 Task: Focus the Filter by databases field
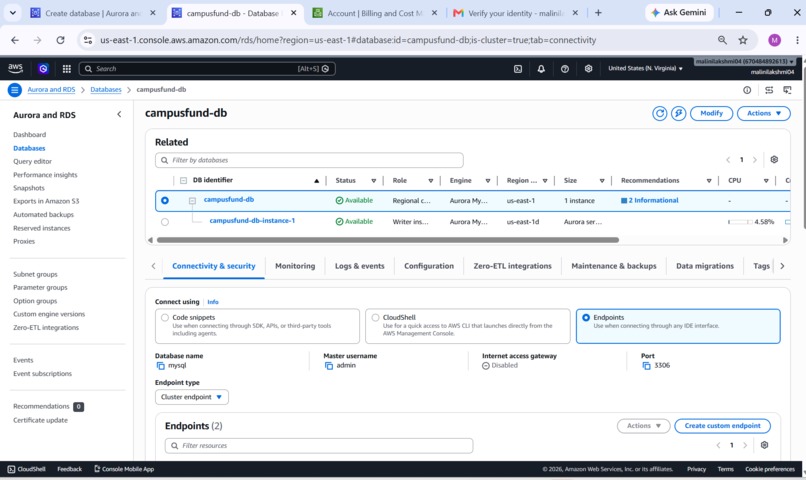coord(309,160)
